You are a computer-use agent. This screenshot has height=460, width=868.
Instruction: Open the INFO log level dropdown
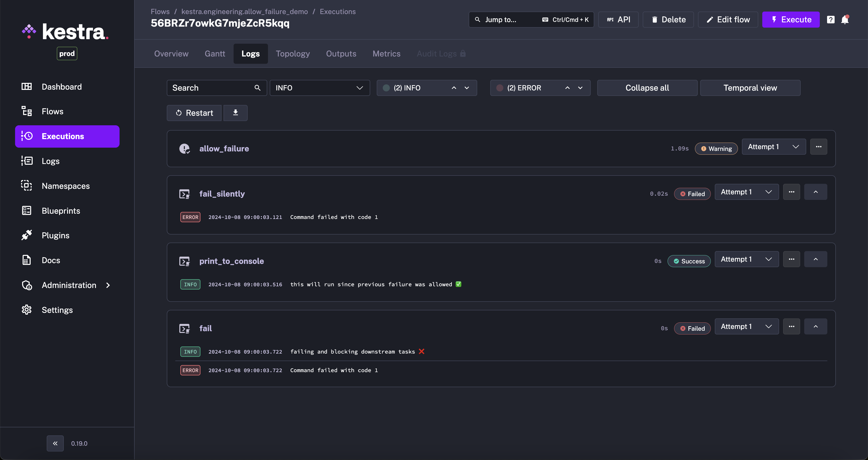pyautogui.click(x=319, y=88)
